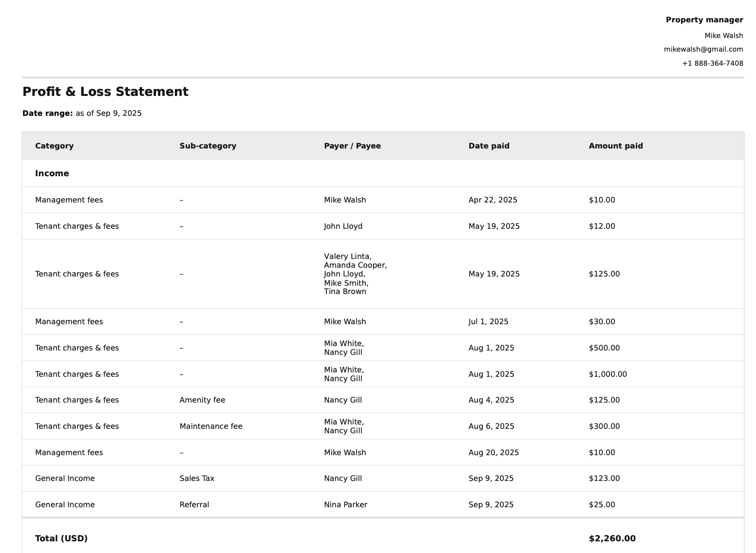This screenshot has width=756, height=553.
Task: Click the phone number +1 888-364-7408
Action: pyautogui.click(x=713, y=63)
